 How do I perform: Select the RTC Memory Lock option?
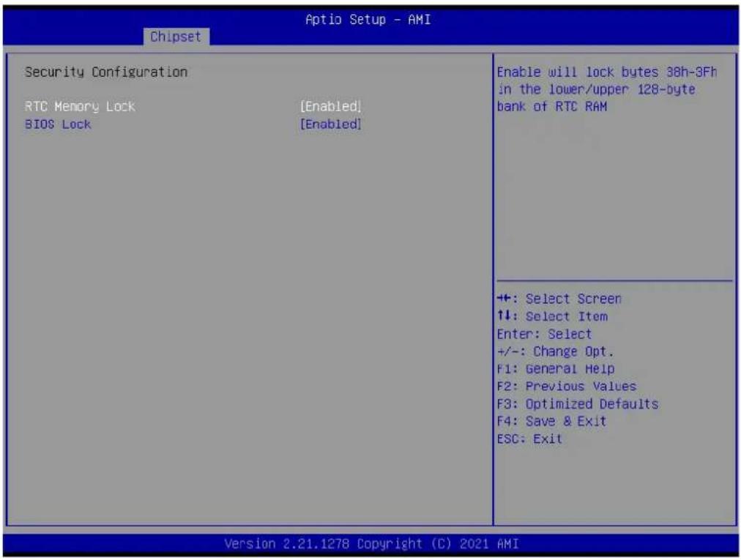tap(80, 106)
